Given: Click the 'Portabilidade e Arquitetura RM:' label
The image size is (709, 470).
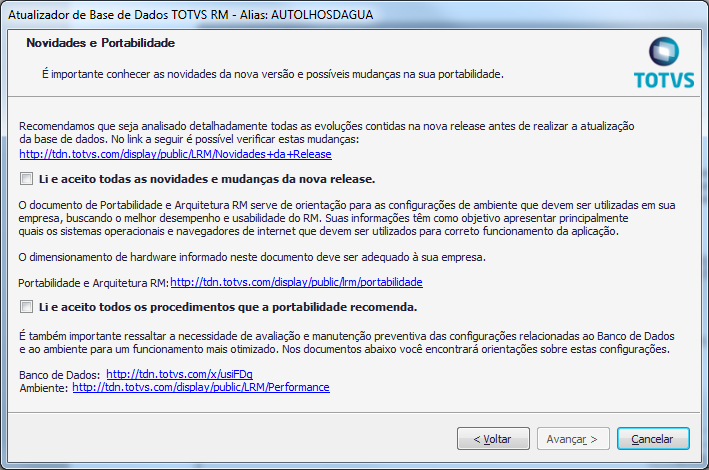Looking at the screenshot, I should [x=94, y=283].
